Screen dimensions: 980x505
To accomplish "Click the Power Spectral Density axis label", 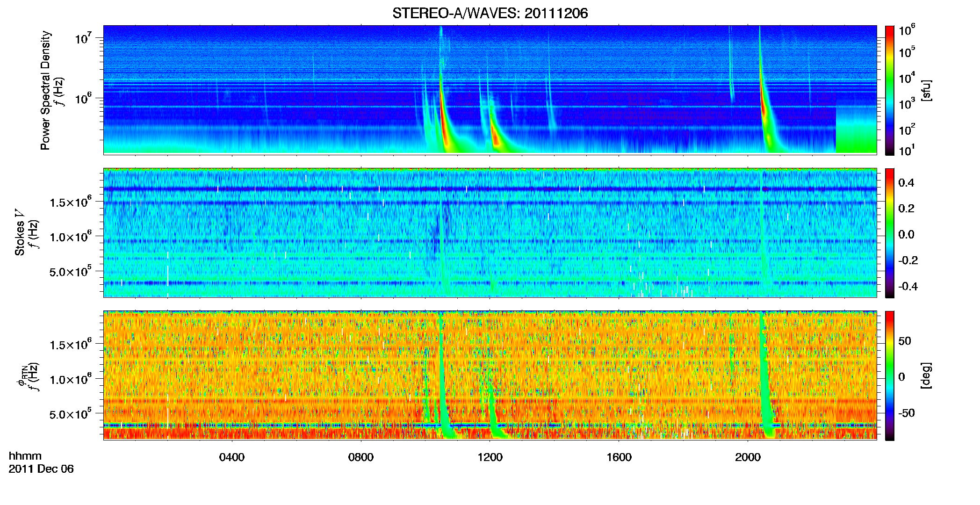I will (45, 90).
